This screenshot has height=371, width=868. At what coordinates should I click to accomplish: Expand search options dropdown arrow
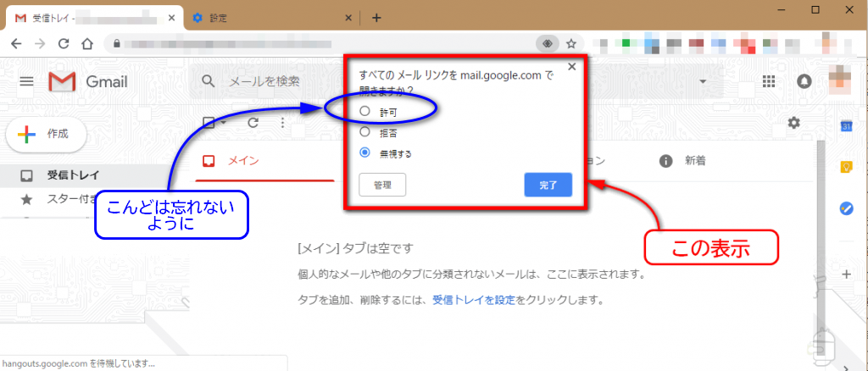[x=703, y=81]
